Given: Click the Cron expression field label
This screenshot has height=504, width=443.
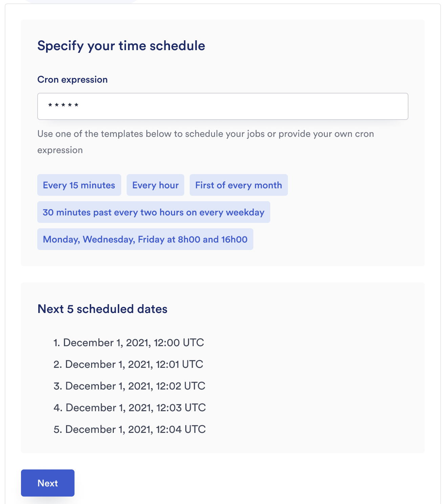Looking at the screenshot, I should 72,80.
